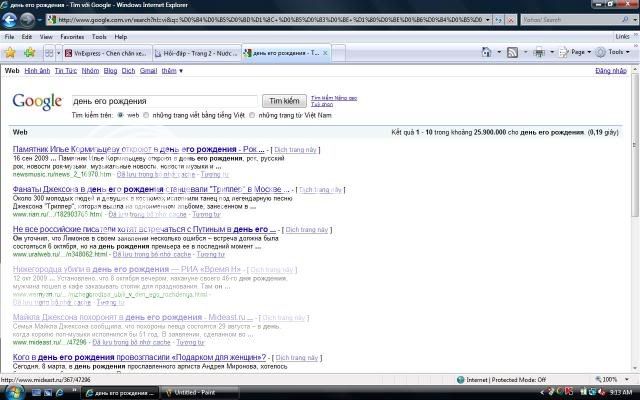Open the Tools dropdown in command bar

click(x=616, y=52)
